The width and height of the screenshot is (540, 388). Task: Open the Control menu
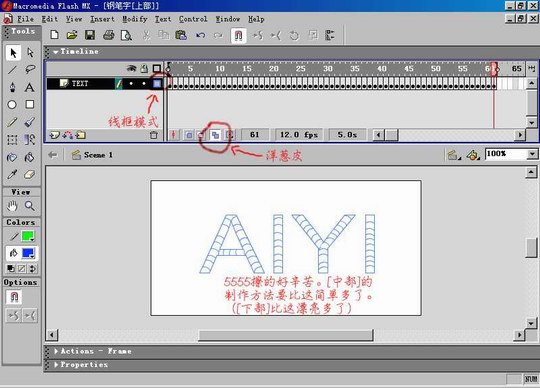coord(193,19)
